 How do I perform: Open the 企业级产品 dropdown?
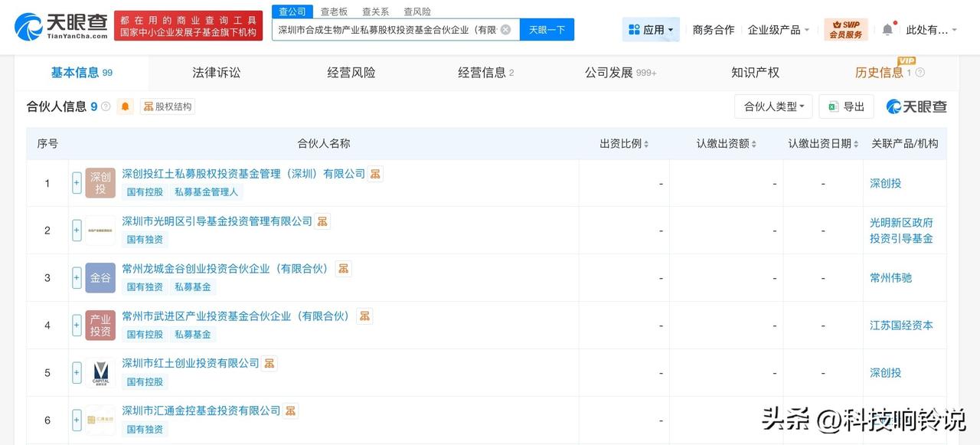(778, 30)
